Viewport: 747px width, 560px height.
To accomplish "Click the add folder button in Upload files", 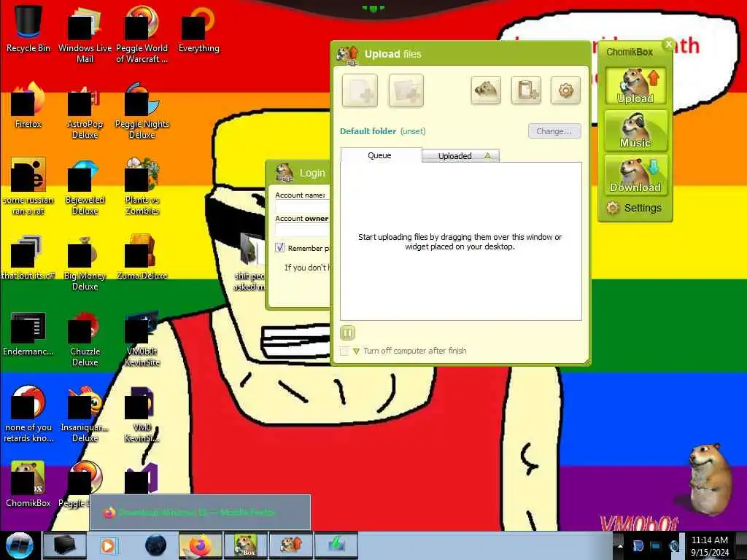I will point(406,90).
